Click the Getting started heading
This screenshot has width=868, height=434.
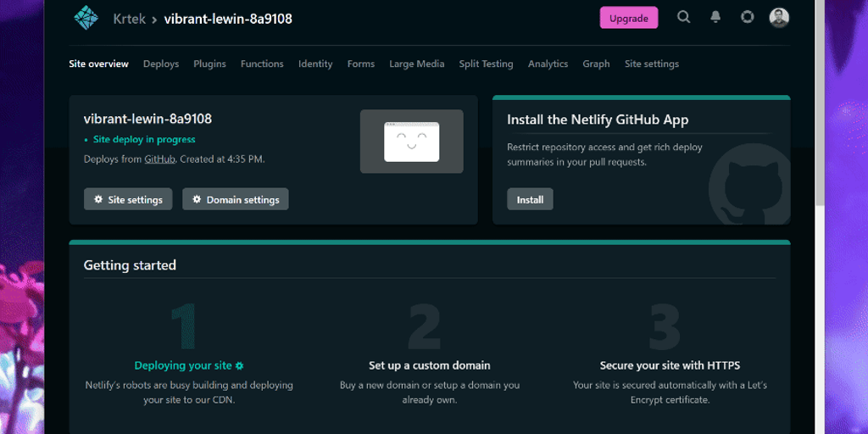pyautogui.click(x=130, y=265)
